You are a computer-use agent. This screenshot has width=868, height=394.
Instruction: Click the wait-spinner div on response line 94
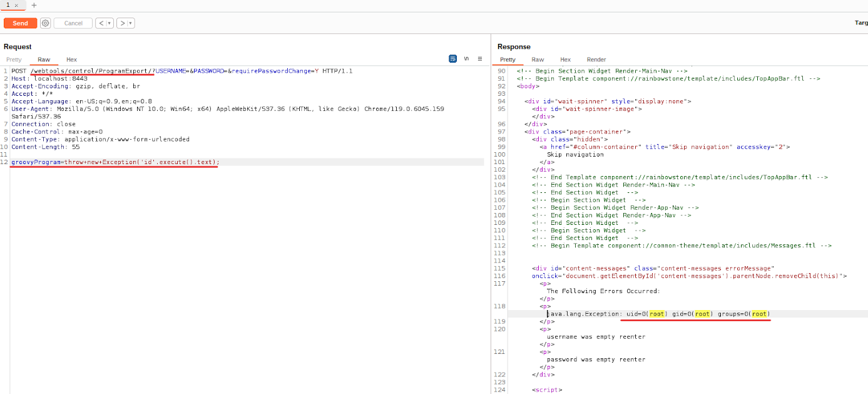click(x=607, y=101)
